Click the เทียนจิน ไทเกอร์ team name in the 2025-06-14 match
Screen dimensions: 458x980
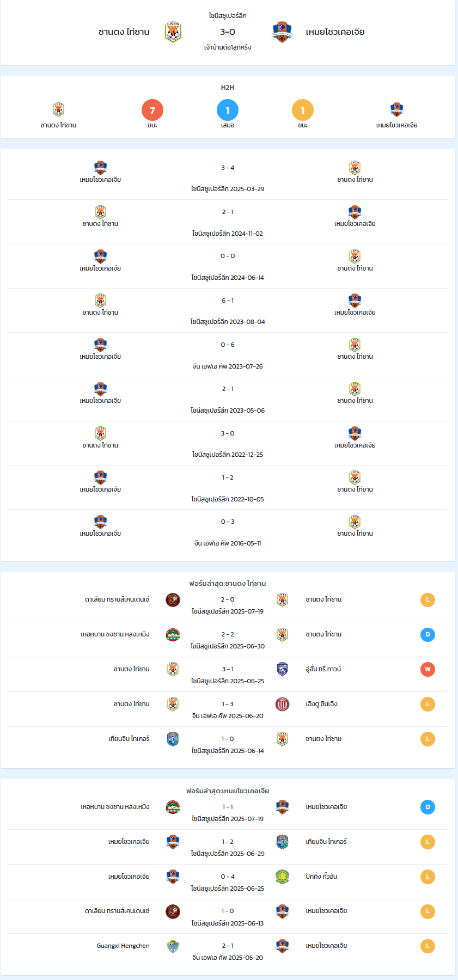[129, 739]
